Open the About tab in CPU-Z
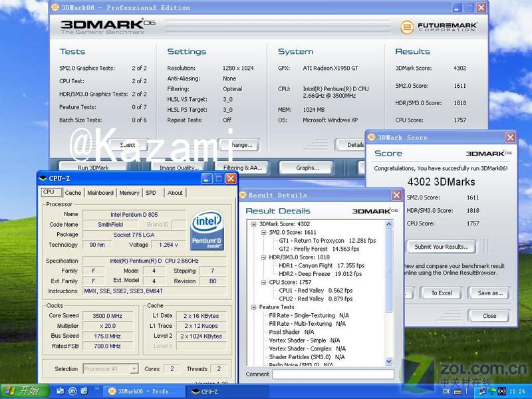 (x=175, y=193)
